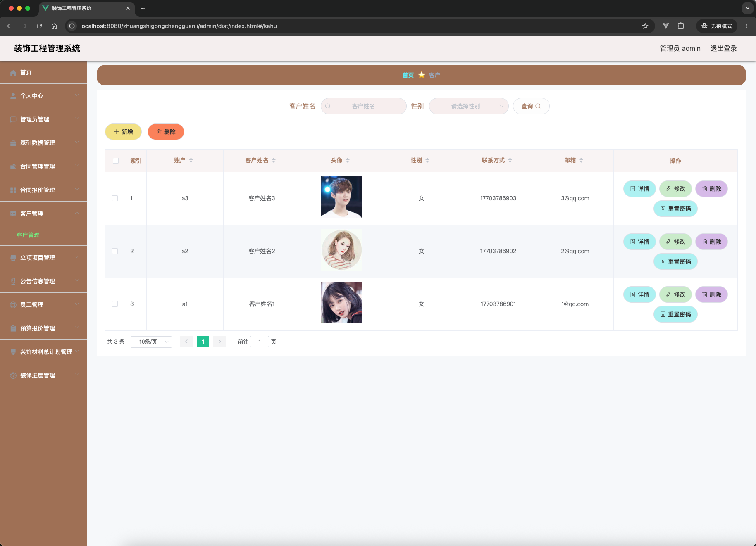756x546 pixels.
Task: Collapse the 客户管理 menu chevron
Action: click(77, 213)
